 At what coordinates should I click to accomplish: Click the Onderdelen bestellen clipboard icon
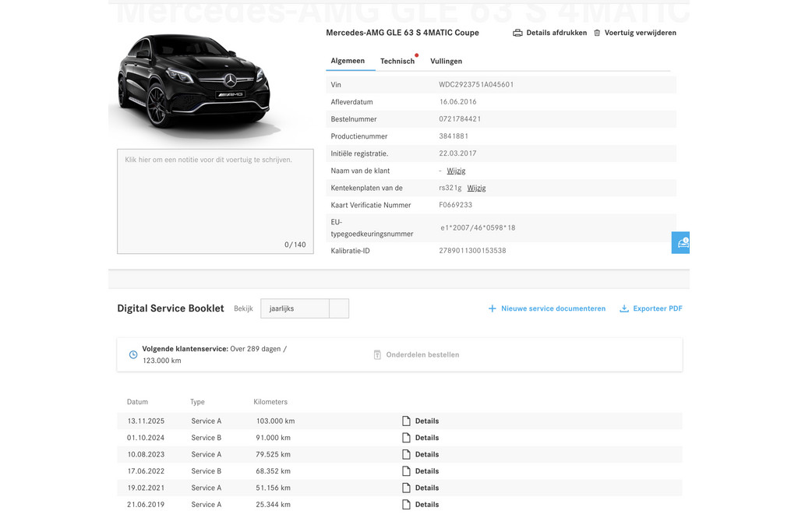377,354
